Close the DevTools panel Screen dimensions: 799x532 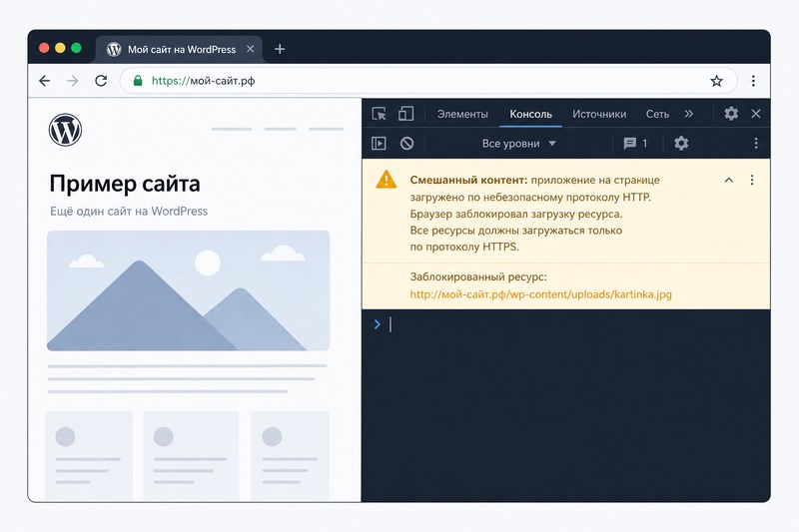[x=756, y=114]
